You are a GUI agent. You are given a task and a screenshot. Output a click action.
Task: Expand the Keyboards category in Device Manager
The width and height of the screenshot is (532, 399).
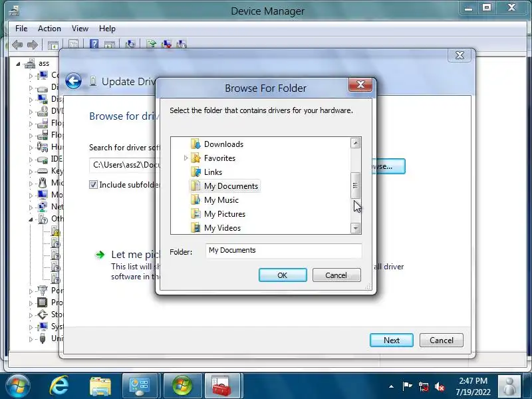[x=31, y=172]
